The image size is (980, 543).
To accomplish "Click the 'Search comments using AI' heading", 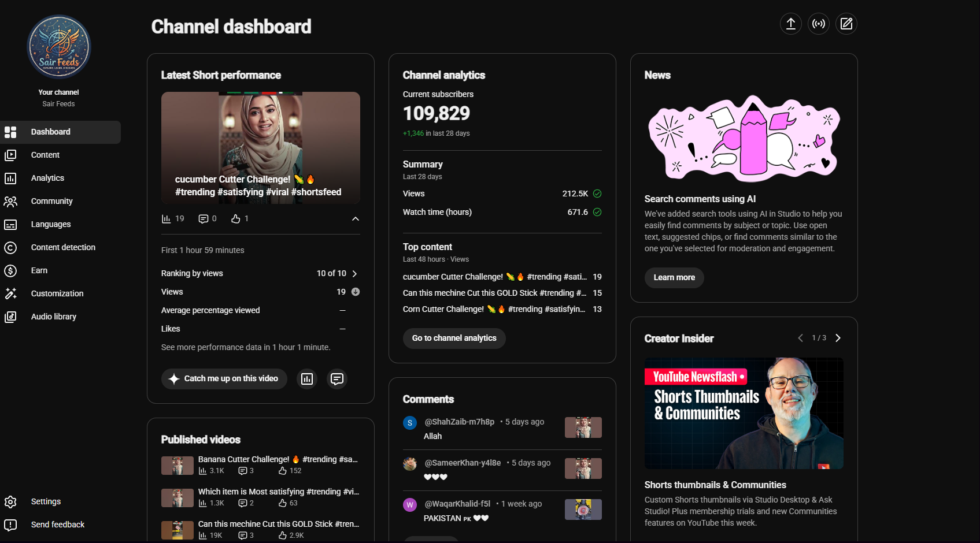I will pyautogui.click(x=700, y=199).
